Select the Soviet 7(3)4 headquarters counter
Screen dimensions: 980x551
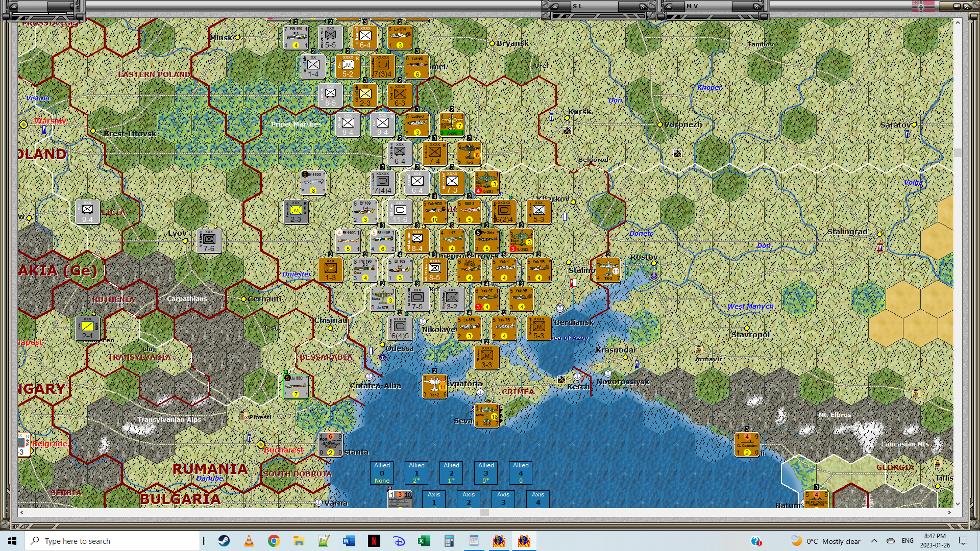point(383,66)
